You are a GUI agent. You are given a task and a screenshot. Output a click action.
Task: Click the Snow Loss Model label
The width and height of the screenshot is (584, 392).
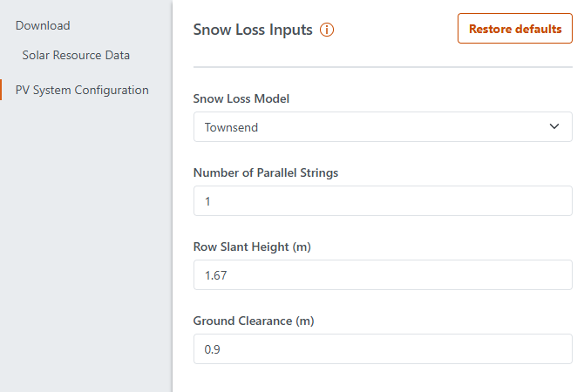(241, 98)
